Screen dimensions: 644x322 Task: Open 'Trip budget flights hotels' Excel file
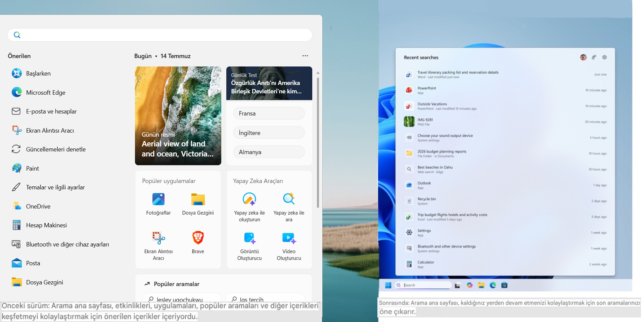click(505, 217)
